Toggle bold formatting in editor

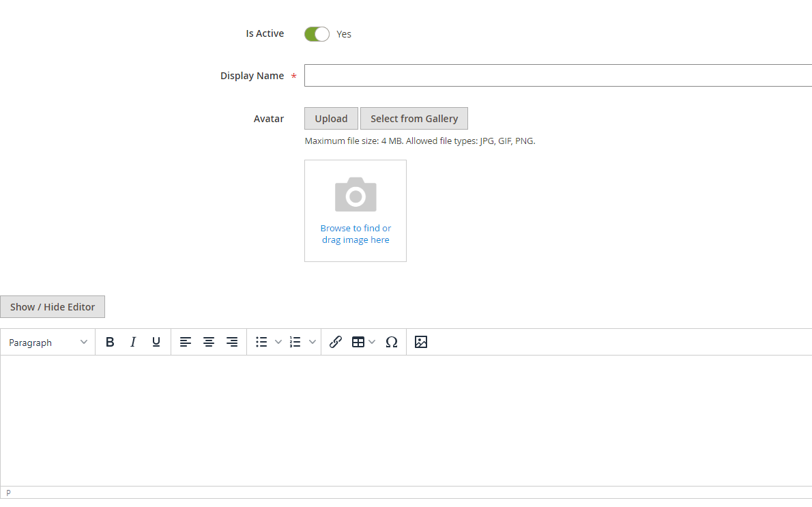110,342
